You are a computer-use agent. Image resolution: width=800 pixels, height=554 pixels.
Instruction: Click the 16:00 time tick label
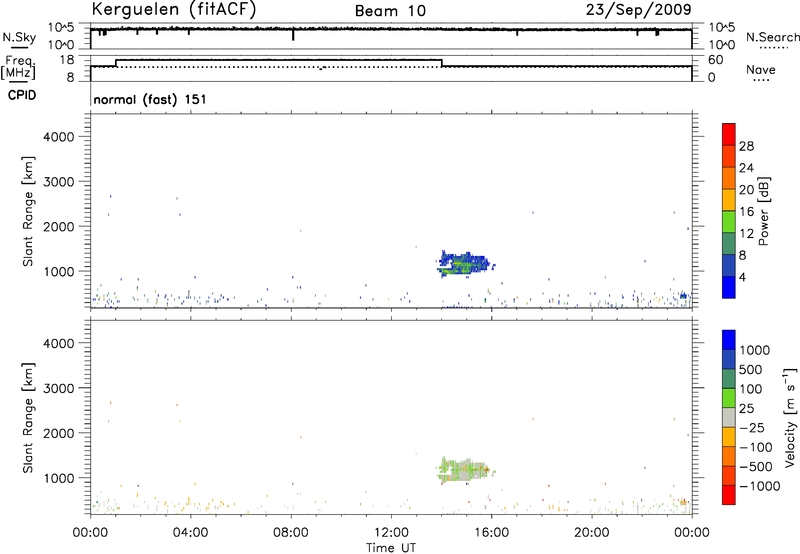(x=491, y=533)
